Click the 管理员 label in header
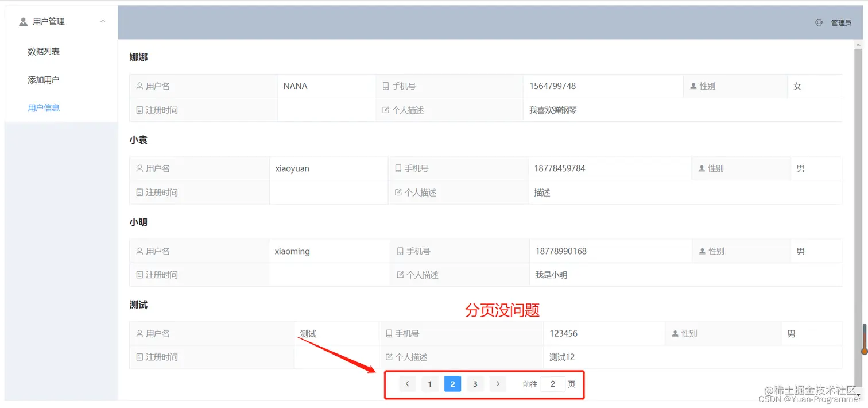 click(x=841, y=22)
